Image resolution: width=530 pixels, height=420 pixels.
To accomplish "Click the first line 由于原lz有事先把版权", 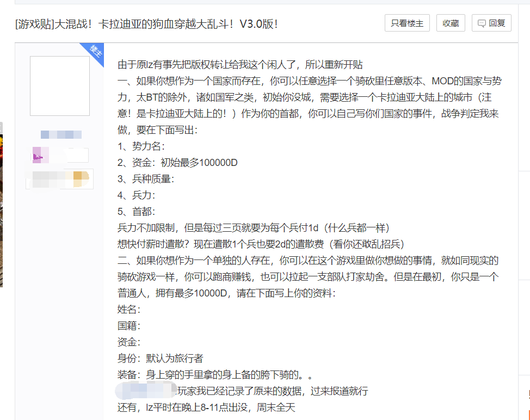I will pos(240,65).
